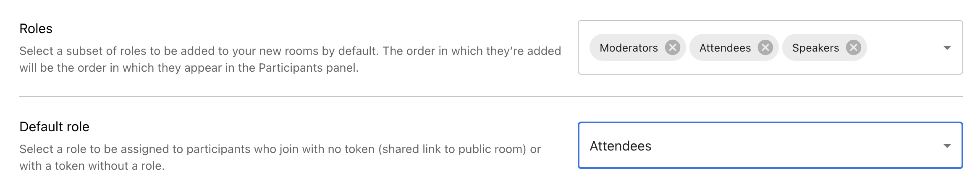
Task: Click the Roles section heading
Action: (x=36, y=29)
